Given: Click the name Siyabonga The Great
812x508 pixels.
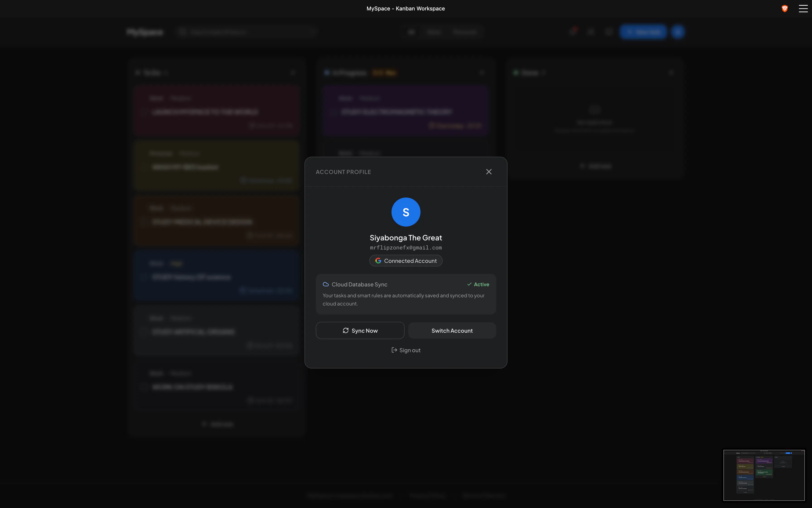Looking at the screenshot, I should pos(406,237).
